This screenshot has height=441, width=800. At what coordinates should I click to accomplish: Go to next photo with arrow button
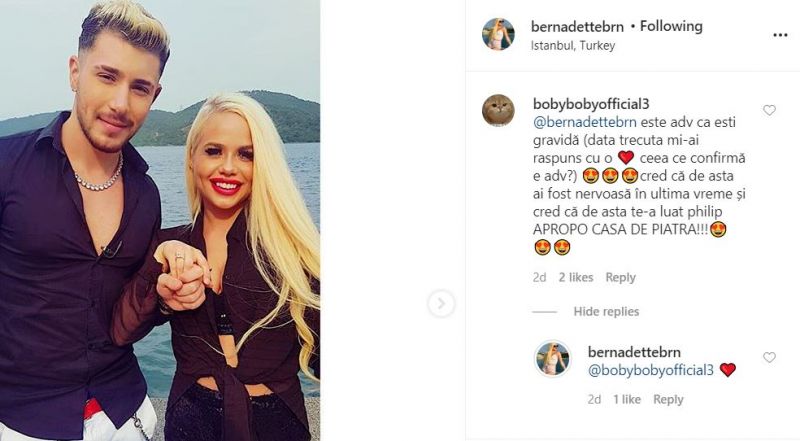pyautogui.click(x=441, y=304)
